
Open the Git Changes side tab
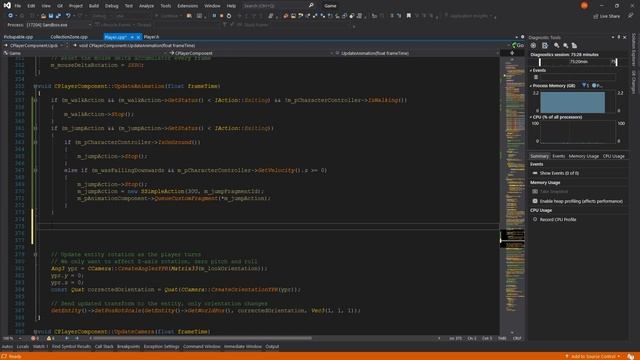click(x=634, y=82)
